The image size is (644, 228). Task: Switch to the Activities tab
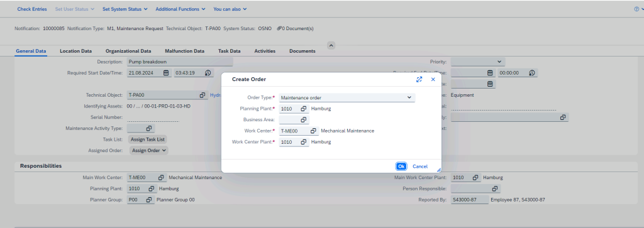(265, 52)
